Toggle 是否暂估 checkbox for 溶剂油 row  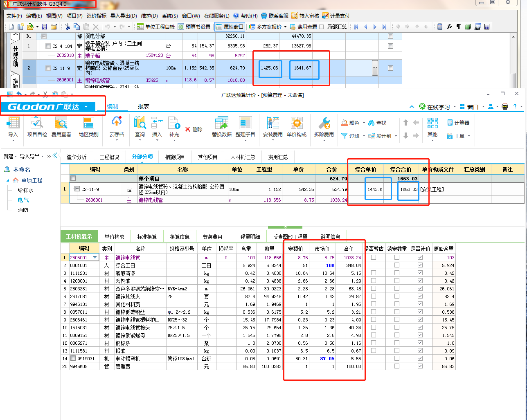tap(374, 281)
